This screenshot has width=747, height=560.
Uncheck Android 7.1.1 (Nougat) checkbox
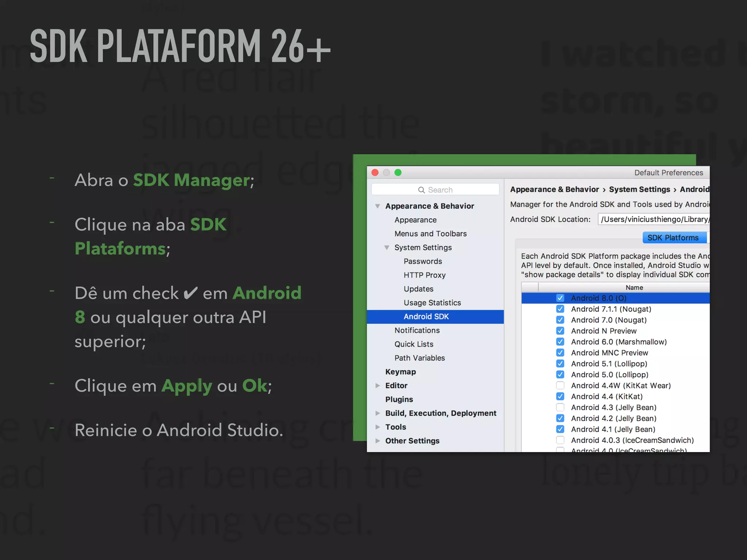[x=560, y=309]
